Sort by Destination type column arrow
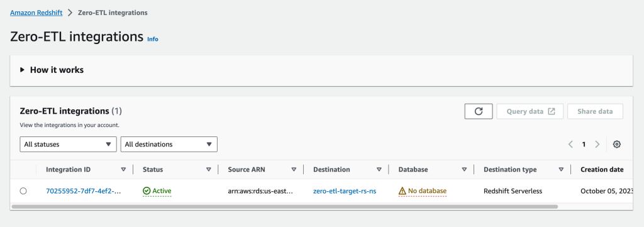644x227 pixels. (561, 170)
